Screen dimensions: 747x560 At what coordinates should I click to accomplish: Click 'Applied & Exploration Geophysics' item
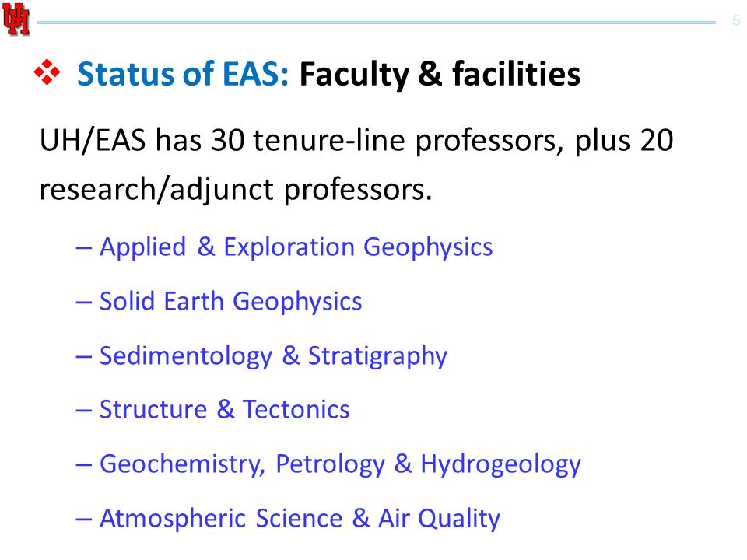point(296,247)
